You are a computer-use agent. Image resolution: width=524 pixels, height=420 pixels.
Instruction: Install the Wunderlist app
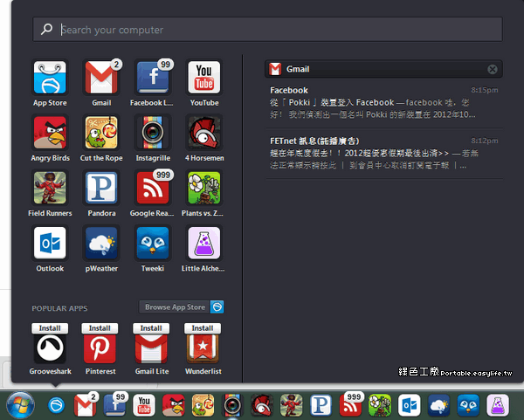(203, 328)
